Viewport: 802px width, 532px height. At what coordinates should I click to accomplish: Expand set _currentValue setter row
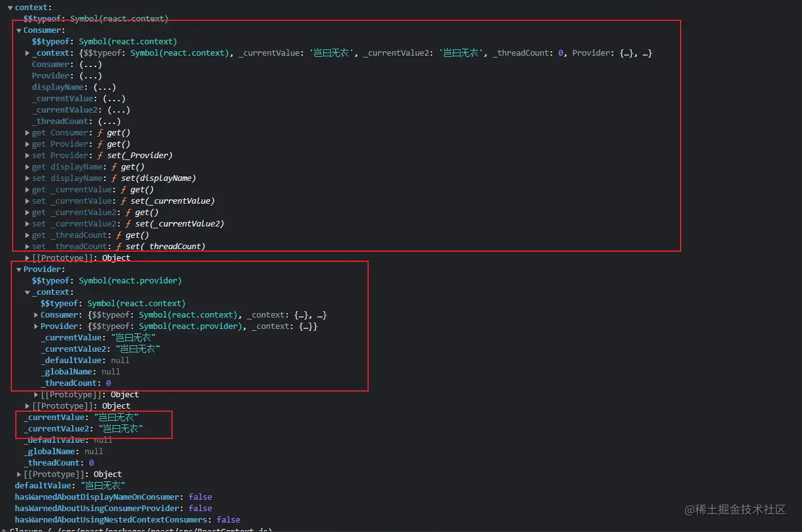point(27,201)
